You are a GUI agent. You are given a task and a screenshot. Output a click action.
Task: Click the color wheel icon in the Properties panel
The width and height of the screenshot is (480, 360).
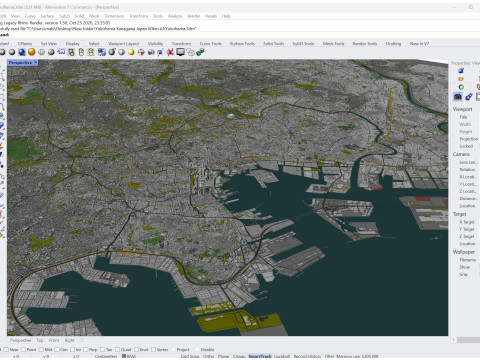461,87
